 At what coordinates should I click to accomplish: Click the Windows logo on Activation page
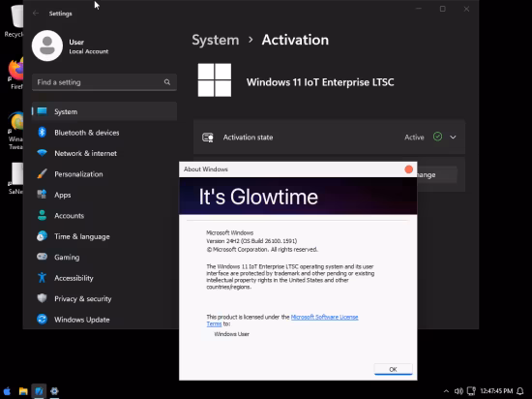(x=215, y=79)
